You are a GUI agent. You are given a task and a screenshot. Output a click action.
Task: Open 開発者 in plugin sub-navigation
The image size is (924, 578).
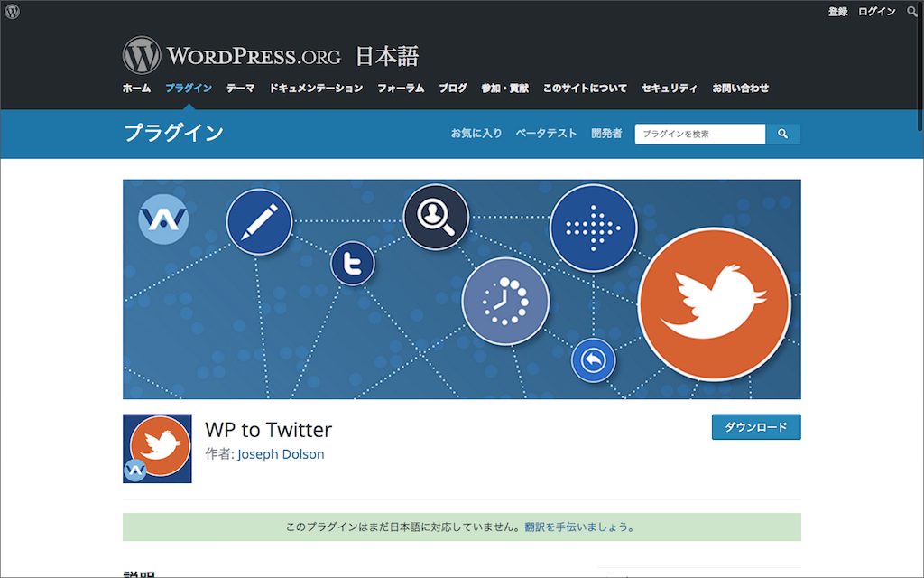606,134
